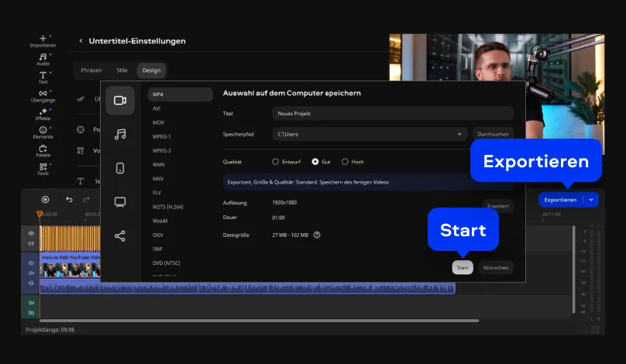Image resolution: width=626 pixels, height=364 pixels.
Task: Click the horizontal timeline scrollbar
Action: (259, 320)
